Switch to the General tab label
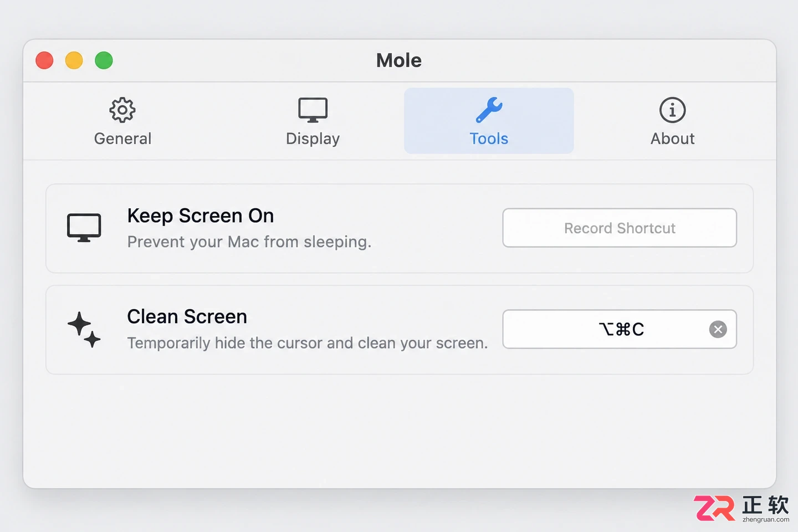798x532 pixels. coord(122,139)
